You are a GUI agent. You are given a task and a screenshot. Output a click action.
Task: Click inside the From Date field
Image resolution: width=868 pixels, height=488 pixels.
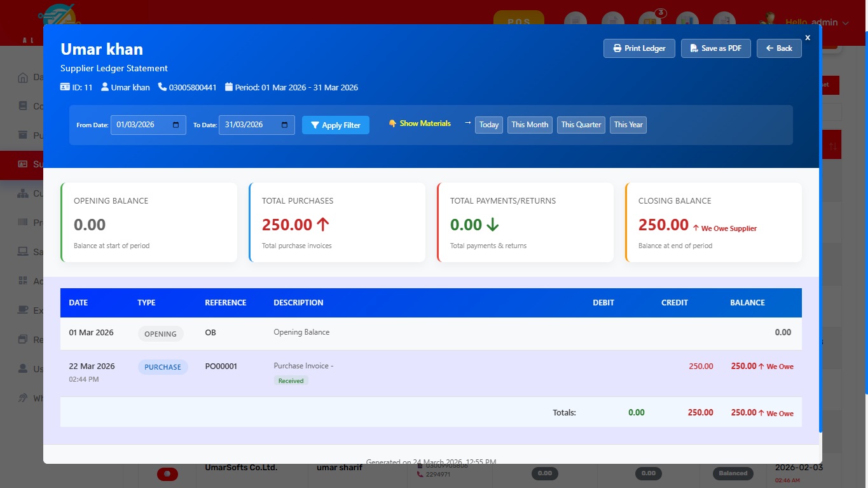point(140,125)
